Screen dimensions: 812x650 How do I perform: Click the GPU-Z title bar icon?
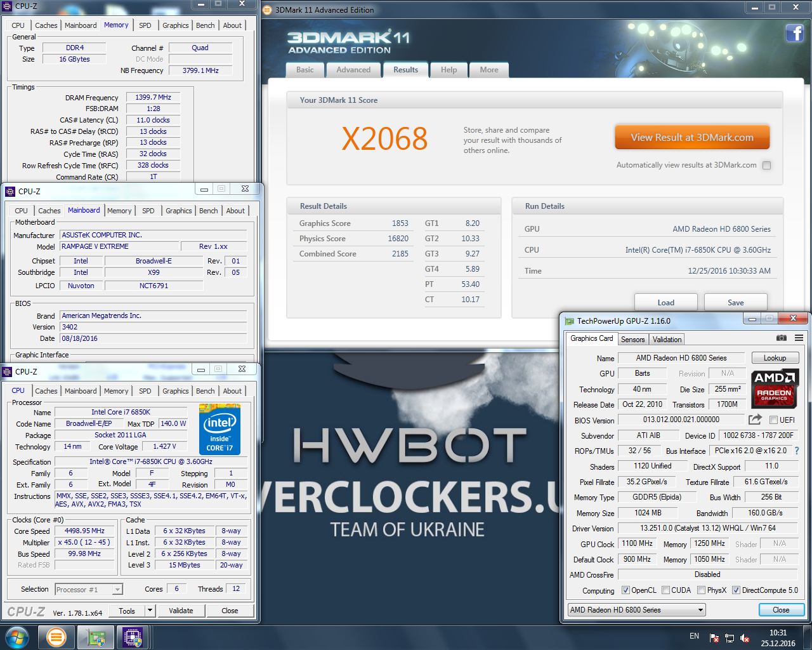[x=569, y=321]
